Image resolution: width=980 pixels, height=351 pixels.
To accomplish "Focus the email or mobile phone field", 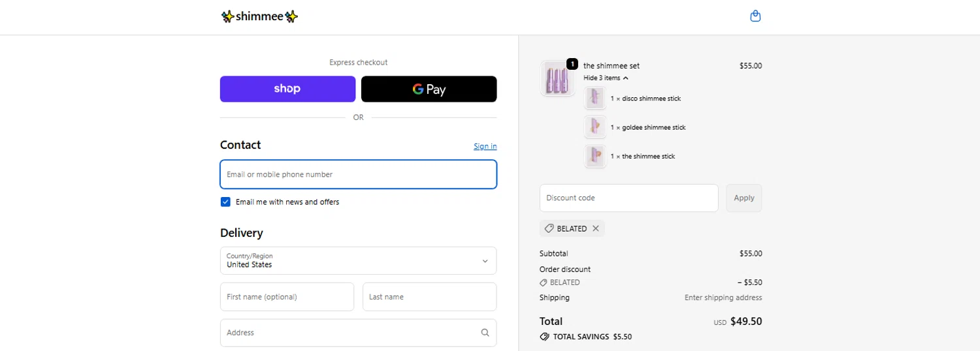I will [358, 174].
